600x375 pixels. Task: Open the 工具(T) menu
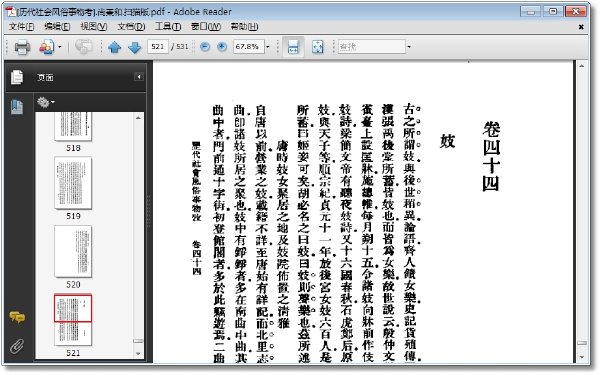click(x=168, y=26)
